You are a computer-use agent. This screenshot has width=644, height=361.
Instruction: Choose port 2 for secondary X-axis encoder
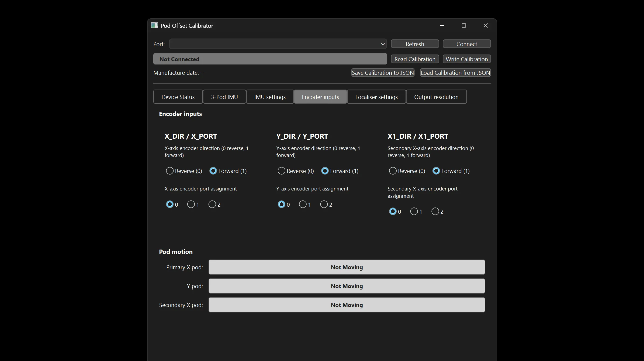coord(438,212)
